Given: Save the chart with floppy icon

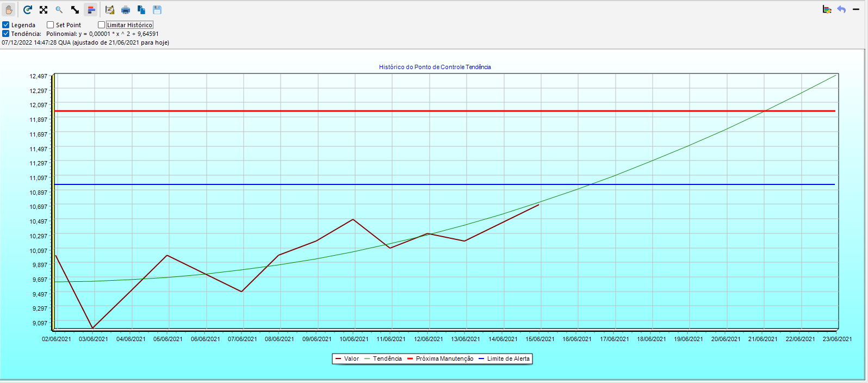Looking at the screenshot, I should click(157, 10).
